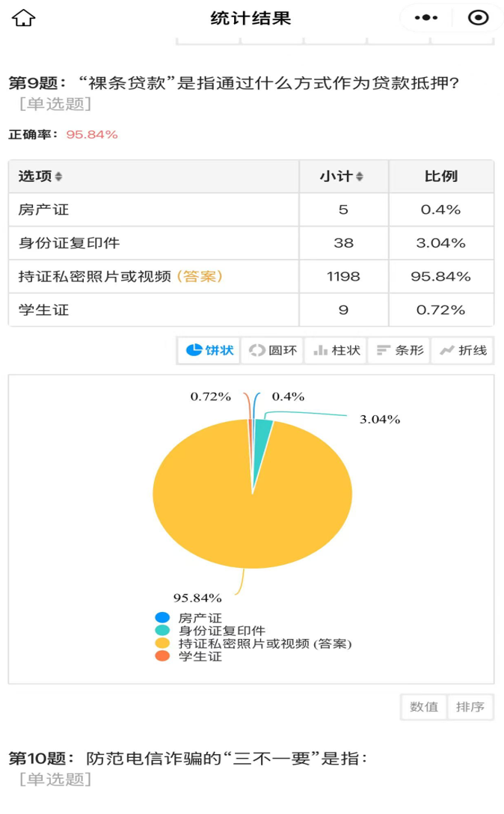Screen dimensions: 504x814
Task: Click the 95.84% accuracy rate value
Action: click(92, 135)
